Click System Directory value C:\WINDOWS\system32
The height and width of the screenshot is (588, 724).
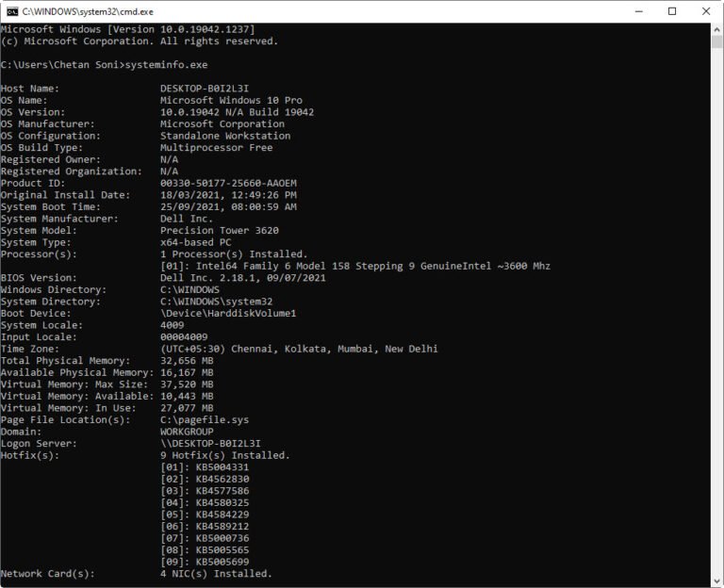tap(216, 302)
